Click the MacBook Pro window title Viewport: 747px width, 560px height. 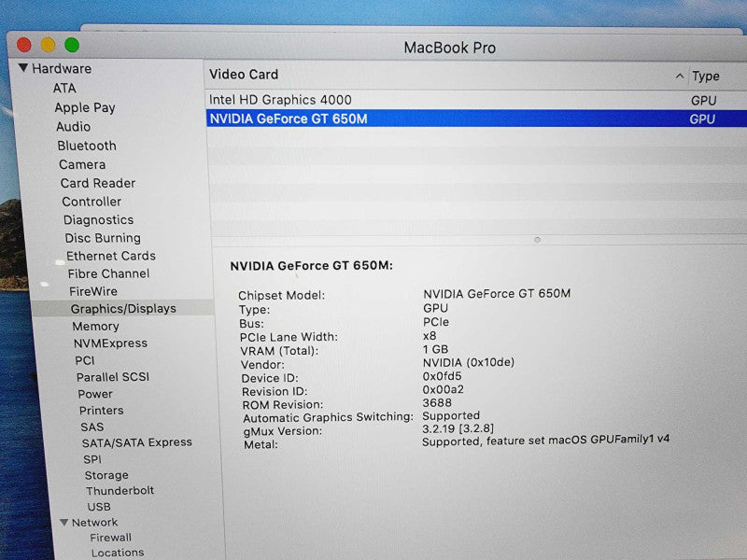click(x=450, y=48)
